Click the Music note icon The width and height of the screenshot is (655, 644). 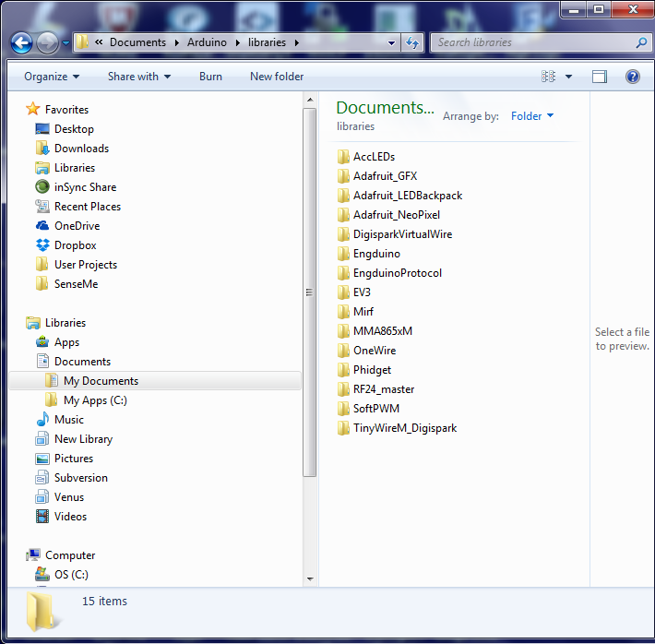coord(42,419)
